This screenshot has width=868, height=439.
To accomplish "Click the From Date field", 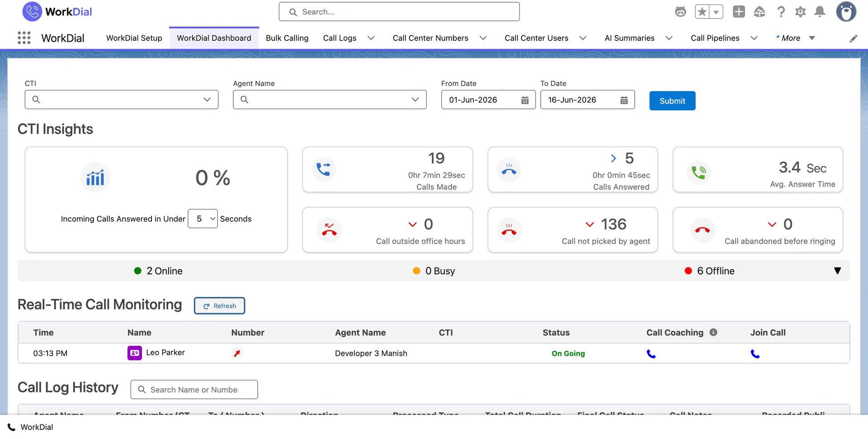I will [488, 99].
